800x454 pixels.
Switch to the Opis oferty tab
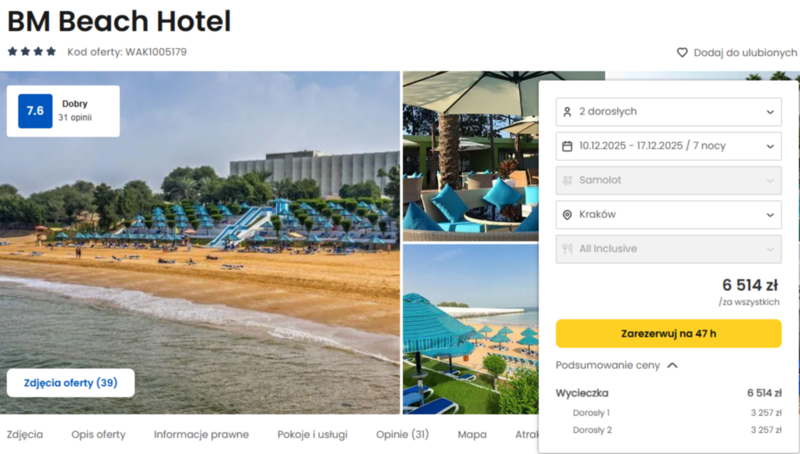coord(98,435)
